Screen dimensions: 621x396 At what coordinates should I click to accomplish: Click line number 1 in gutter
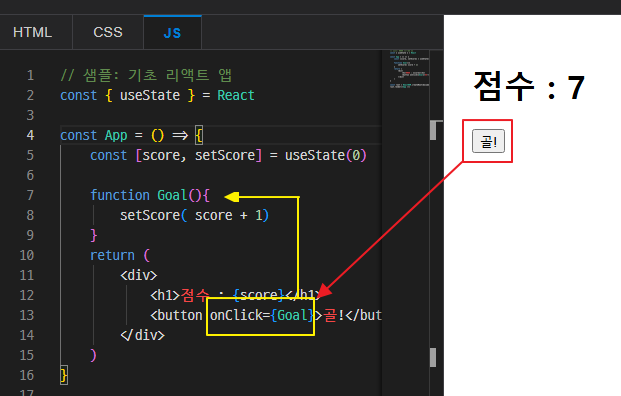pos(30,75)
